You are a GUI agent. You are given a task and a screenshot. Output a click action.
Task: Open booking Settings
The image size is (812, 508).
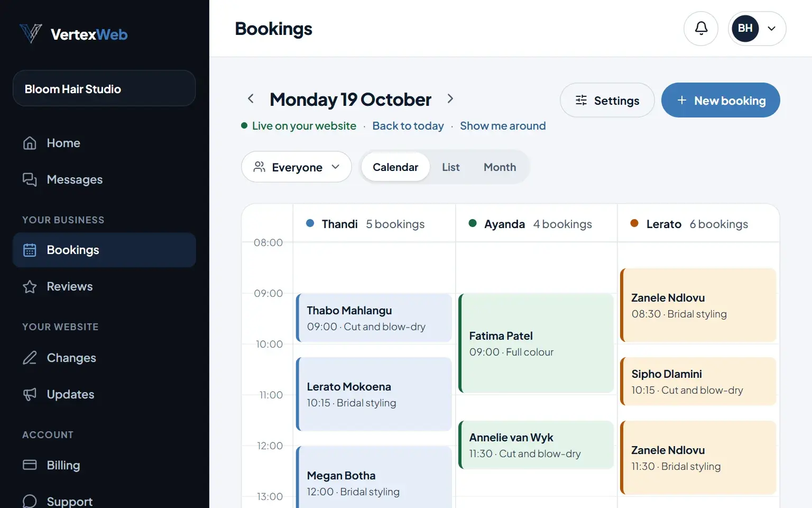click(607, 100)
